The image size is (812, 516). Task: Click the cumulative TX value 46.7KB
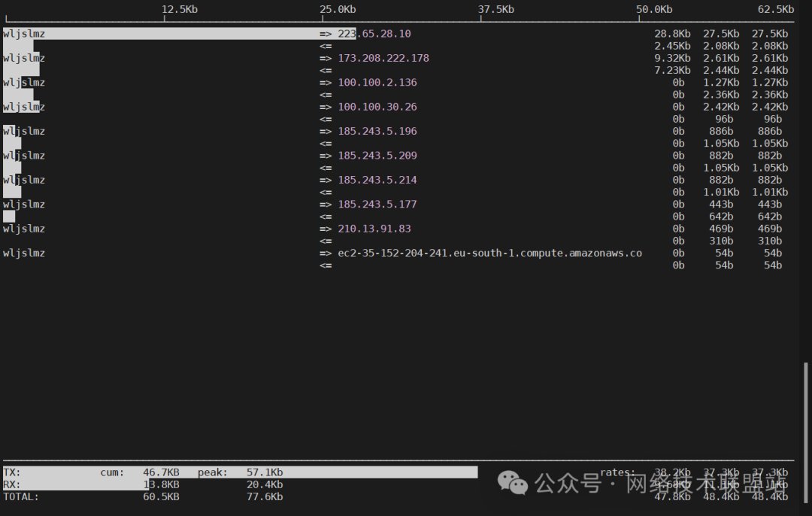161,472
